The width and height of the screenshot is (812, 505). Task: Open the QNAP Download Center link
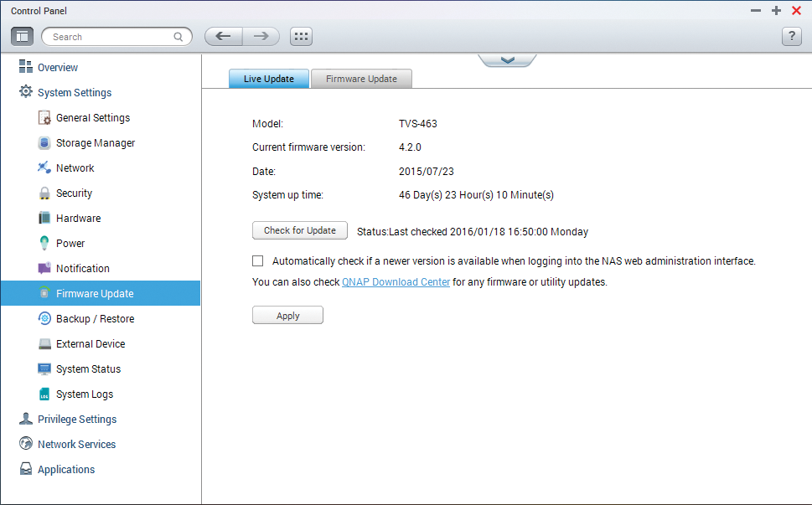pos(396,282)
